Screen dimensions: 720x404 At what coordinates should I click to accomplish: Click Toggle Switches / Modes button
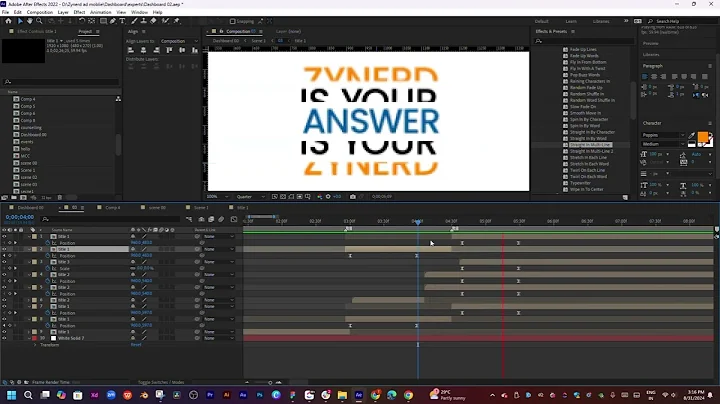[x=161, y=382]
